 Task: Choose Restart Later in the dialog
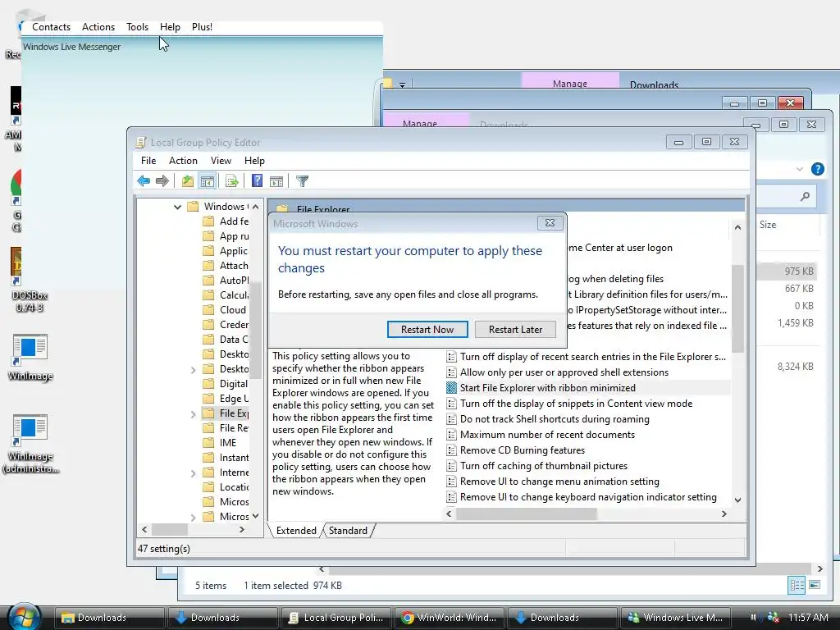(x=515, y=330)
